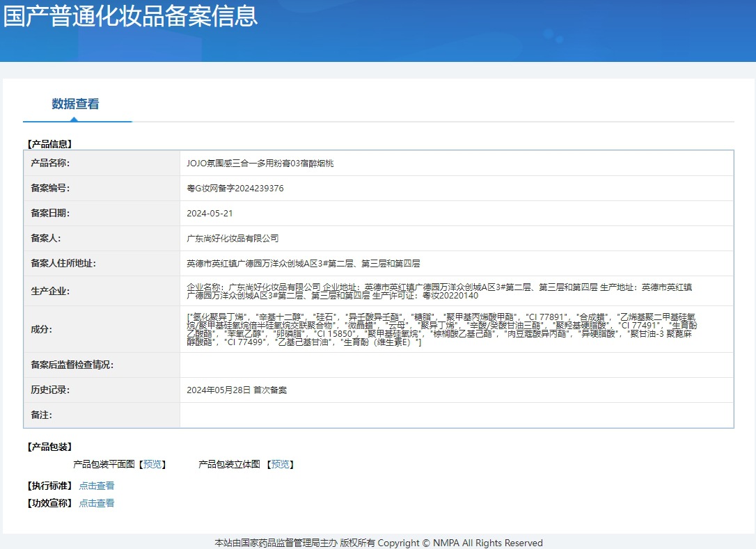Click the 备注 row label

tap(42, 415)
